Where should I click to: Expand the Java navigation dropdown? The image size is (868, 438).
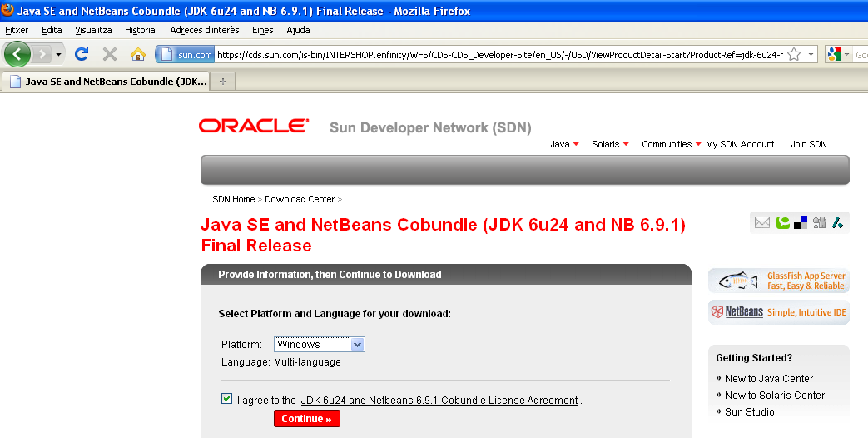coord(564,144)
